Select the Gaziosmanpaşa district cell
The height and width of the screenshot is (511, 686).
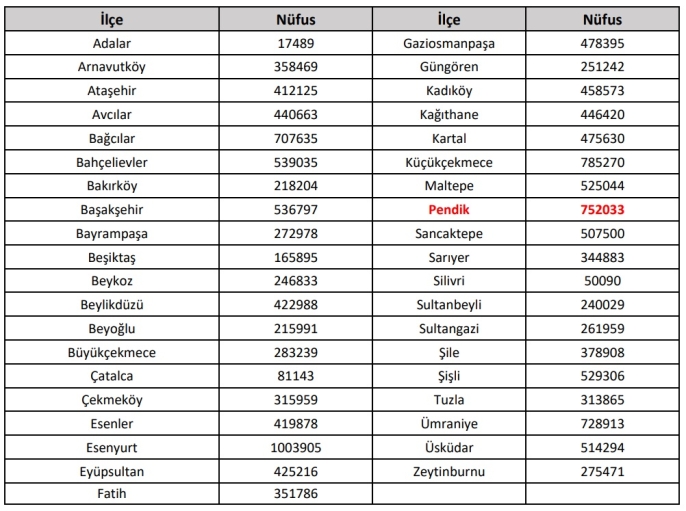[x=449, y=43]
